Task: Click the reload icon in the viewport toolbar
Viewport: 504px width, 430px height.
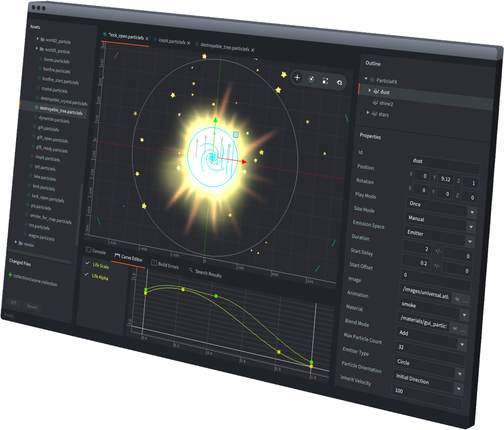Action: pos(340,82)
